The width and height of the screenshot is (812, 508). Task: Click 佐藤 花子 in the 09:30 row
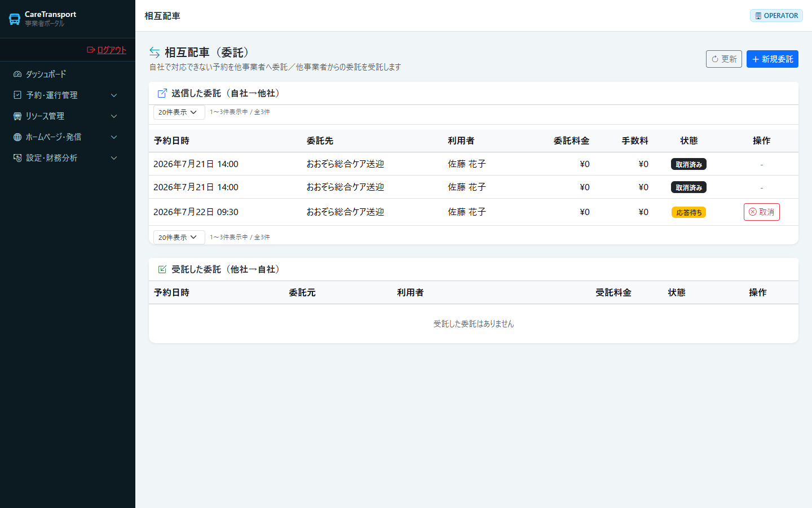(x=467, y=212)
